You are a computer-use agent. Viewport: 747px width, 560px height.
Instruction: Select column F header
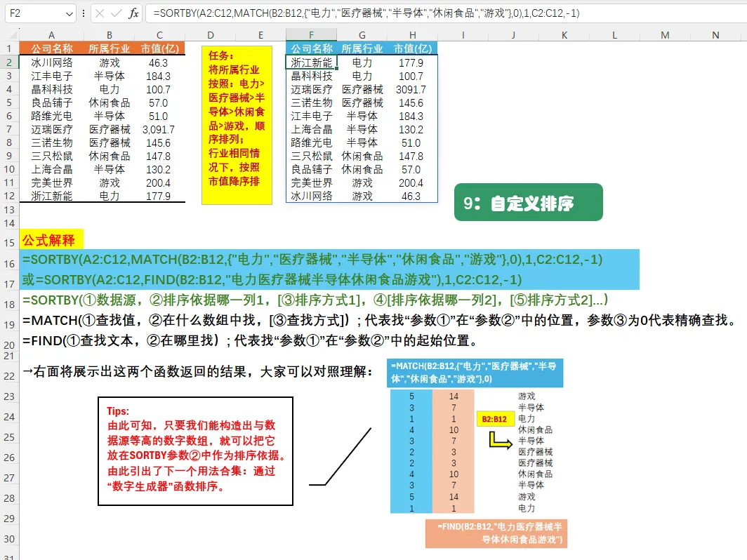(311, 35)
